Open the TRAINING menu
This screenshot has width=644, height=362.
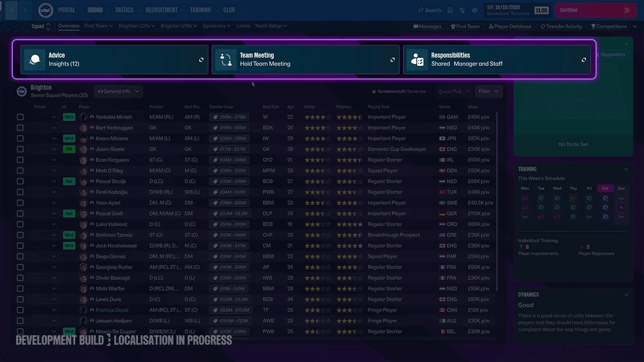[x=203, y=10]
